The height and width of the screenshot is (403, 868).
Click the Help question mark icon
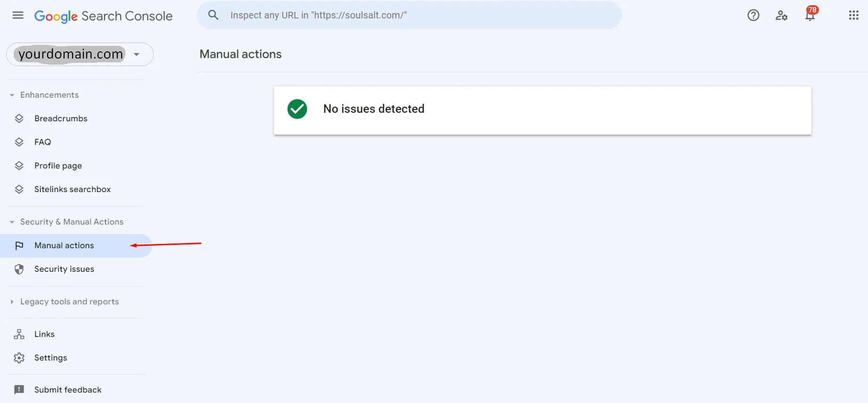coord(753,16)
